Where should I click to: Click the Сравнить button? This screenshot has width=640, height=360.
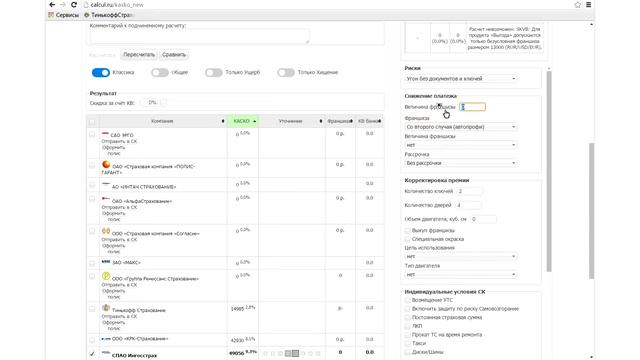pos(174,55)
